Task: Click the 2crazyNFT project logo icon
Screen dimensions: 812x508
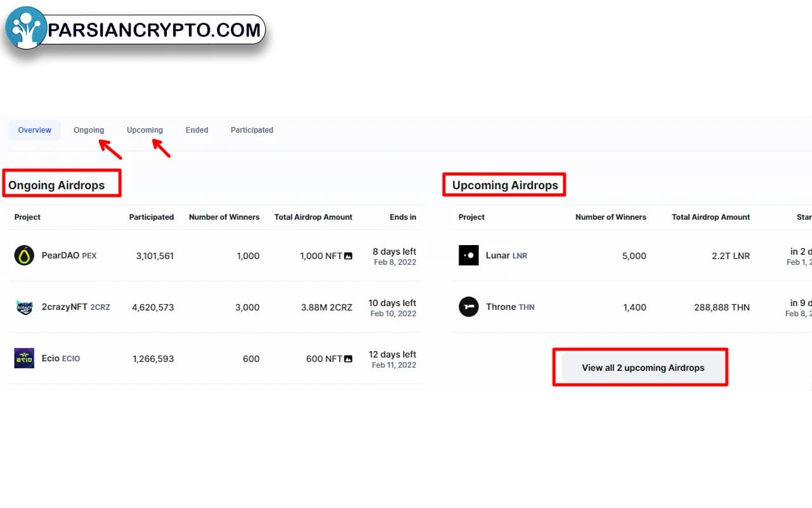Action: pos(24,307)
